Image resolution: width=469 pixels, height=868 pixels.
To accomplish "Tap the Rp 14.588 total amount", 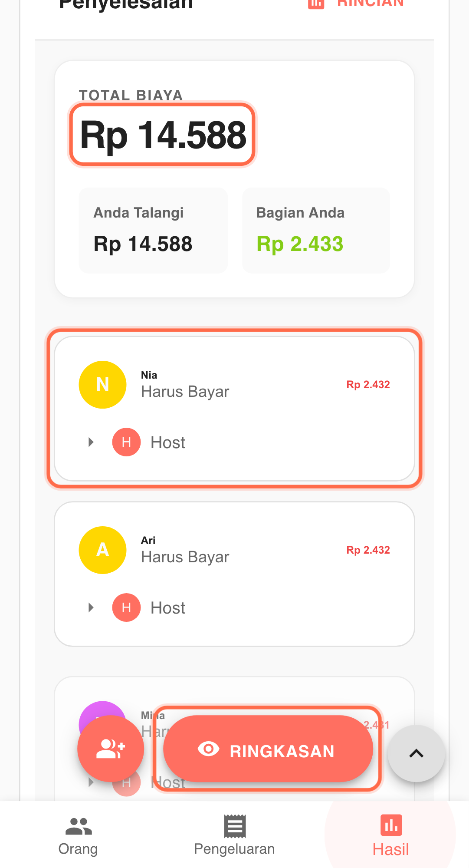I will (x=163, y=135).
